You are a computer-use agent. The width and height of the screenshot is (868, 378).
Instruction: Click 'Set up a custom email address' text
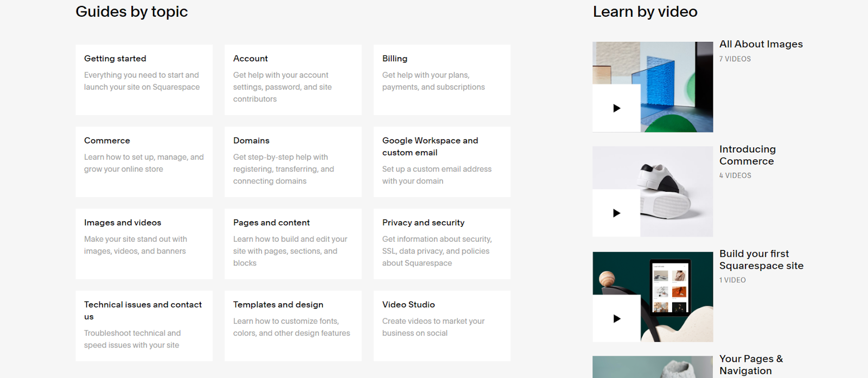(437, 175)
